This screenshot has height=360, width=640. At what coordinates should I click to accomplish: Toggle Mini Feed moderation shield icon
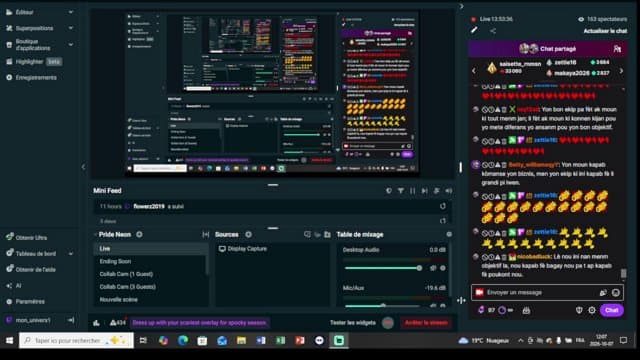(389, 191)
